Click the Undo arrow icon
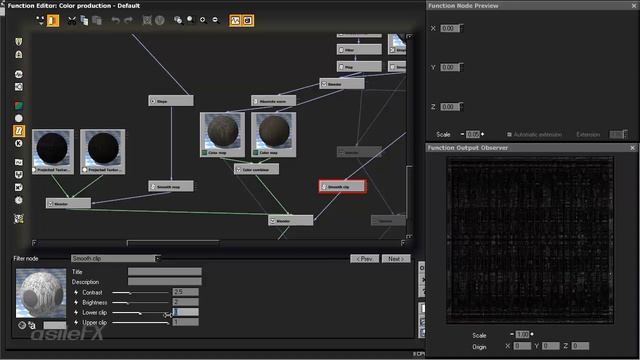This screenshot has height=360, width=640. pyautogui.click(x=116, y=20)
